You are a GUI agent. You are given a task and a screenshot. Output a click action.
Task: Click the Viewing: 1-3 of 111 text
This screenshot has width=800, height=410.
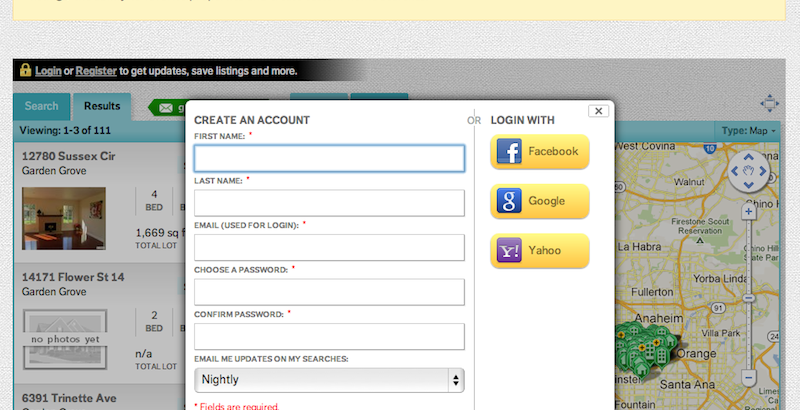tap(65, 131)
